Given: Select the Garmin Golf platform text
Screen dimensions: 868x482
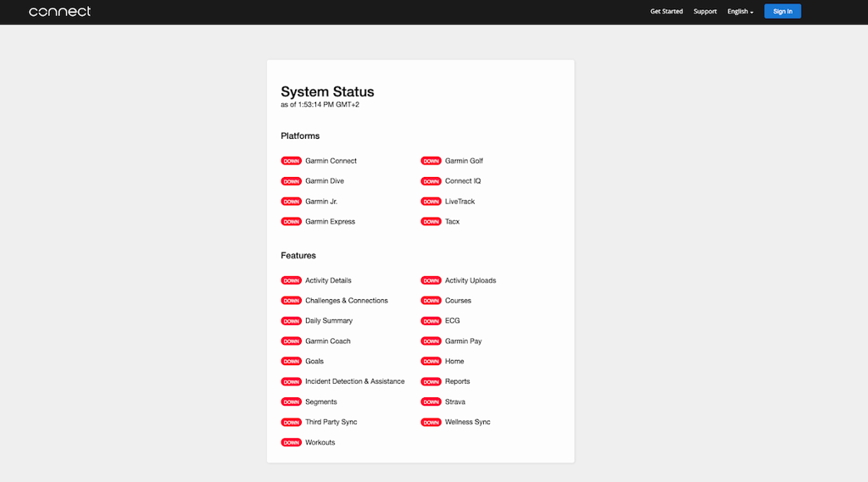Looking at the screenshot, I should (x=464, y=161).
